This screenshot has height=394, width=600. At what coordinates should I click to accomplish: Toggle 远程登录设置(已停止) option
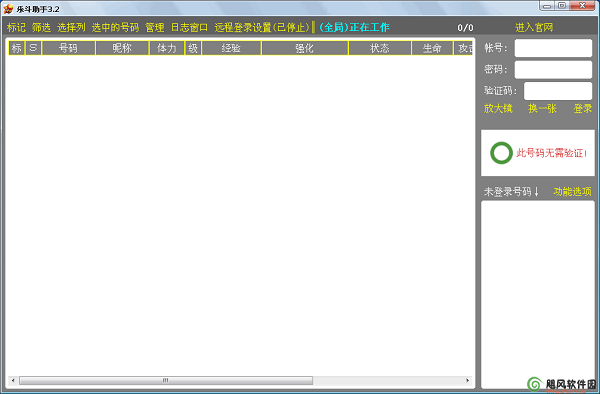(x=262, y=28)
